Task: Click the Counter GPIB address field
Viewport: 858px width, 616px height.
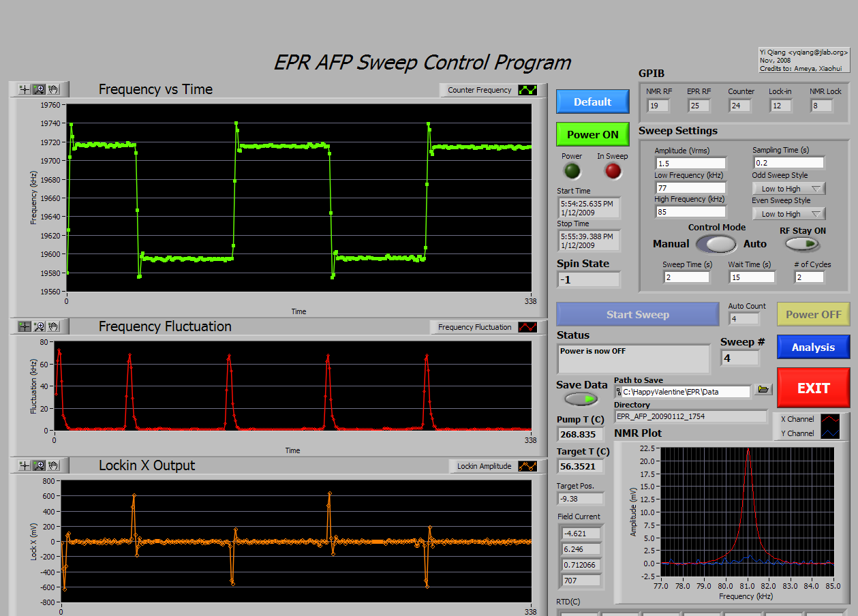Action: coord(739,106)
